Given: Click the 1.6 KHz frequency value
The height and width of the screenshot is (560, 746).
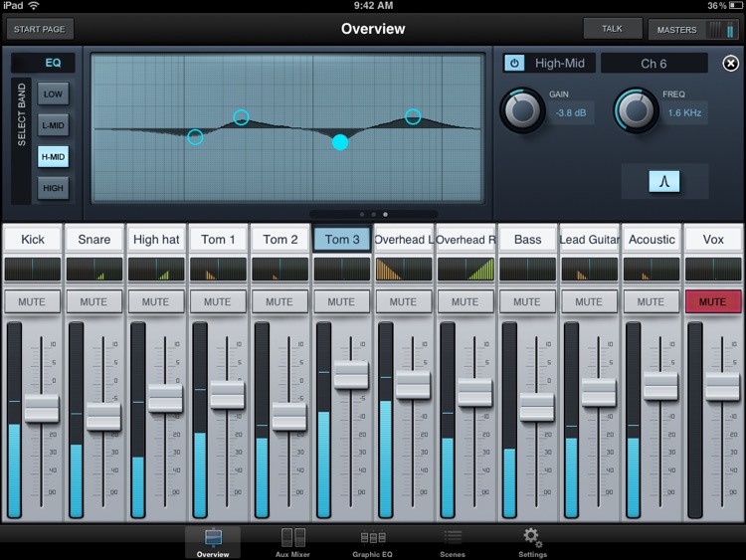Looking at the screenshot, I should click(x=684, y=113).
